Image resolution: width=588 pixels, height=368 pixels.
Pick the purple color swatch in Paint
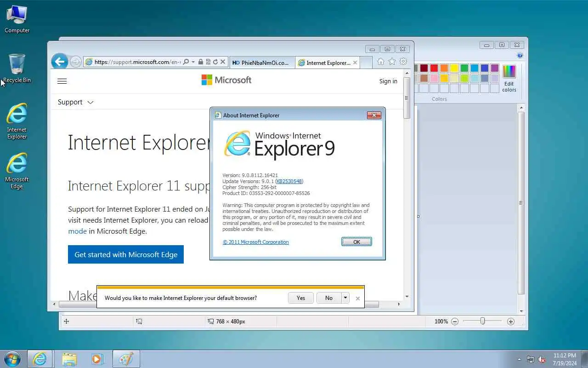point(495,68)
